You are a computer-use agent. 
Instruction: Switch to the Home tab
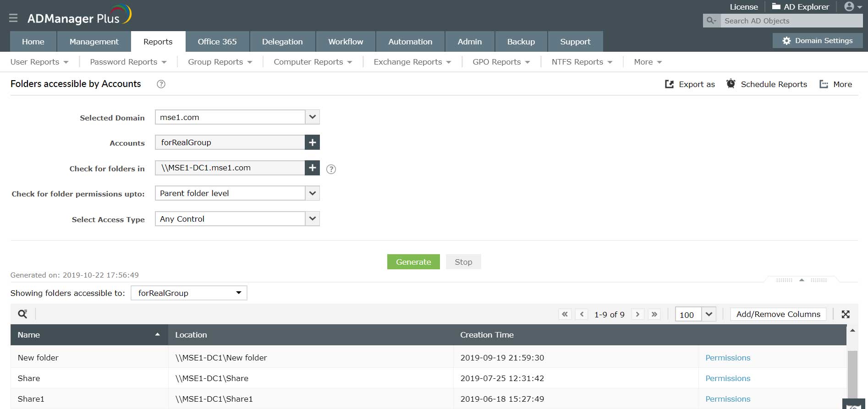click(33, 42)
